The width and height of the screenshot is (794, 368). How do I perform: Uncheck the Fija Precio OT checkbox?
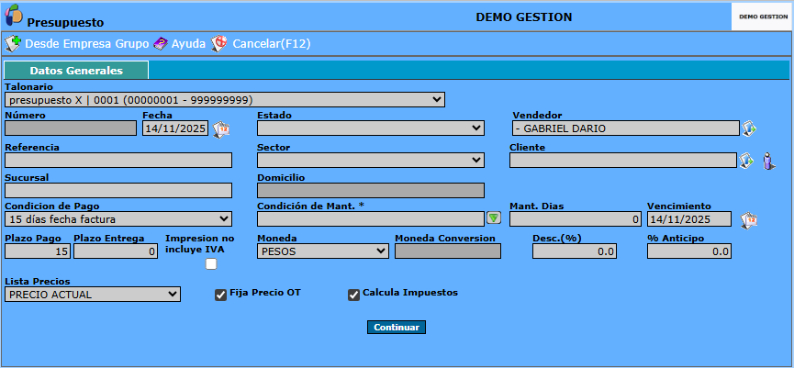pyautogui.click(x=221, y=295)
